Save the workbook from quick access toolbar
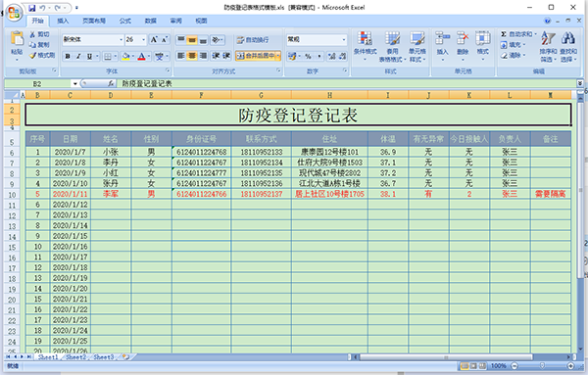The width and height of the screenshot is (588, 375). [32, 8]
